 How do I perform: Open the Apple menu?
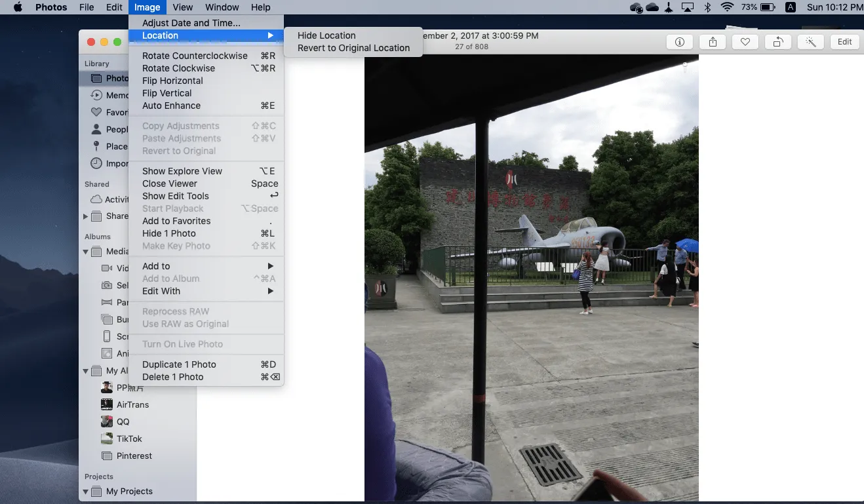(x=18, y=7)
